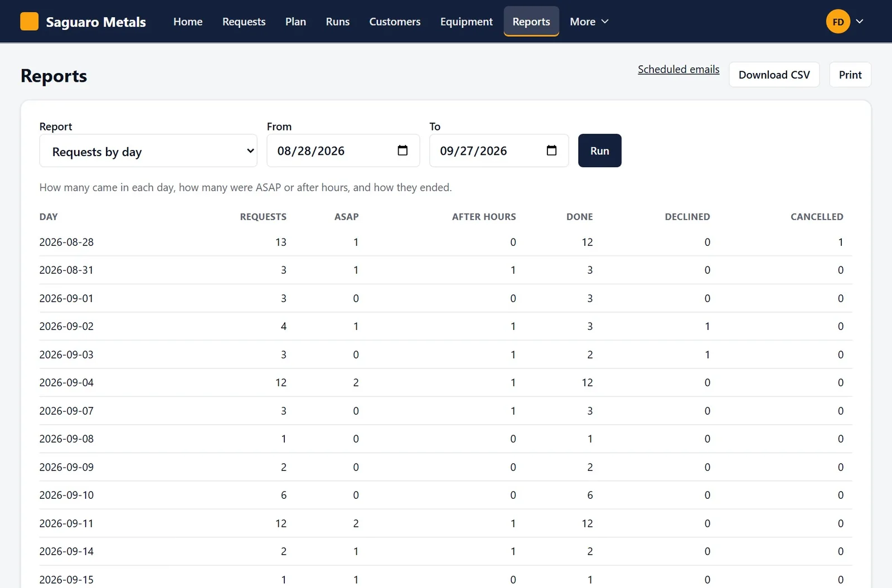Viewport: 892px width, 588px height.
Task: Click the DONE column header
Action: pos(580,217)
